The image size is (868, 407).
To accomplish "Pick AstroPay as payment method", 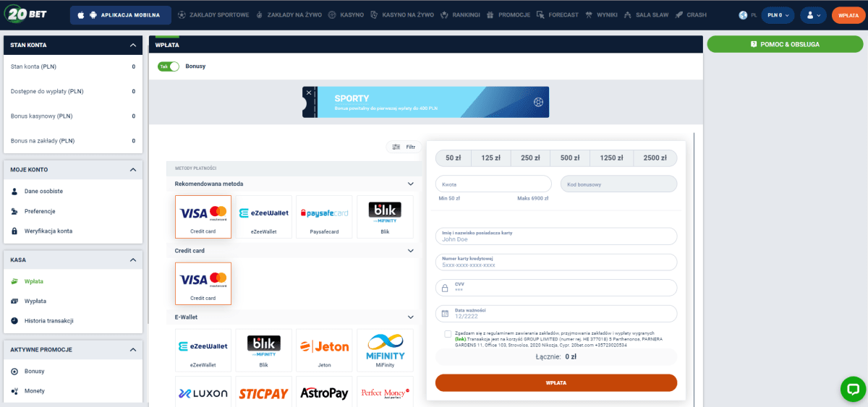I will pos(324,393).
